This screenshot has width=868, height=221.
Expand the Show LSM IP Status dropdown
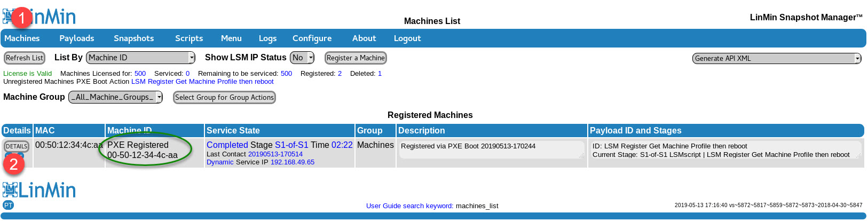point(302,58)
